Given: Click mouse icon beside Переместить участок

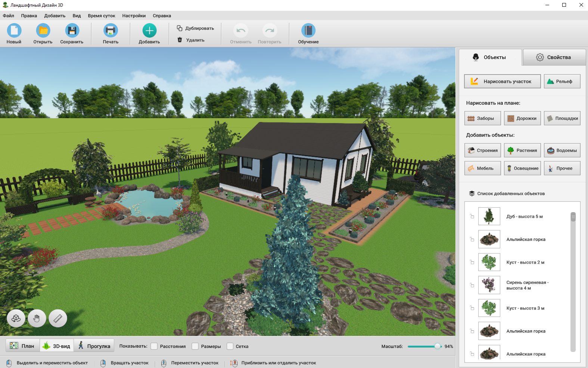Looking at the screenshot, I should (164, 363).
